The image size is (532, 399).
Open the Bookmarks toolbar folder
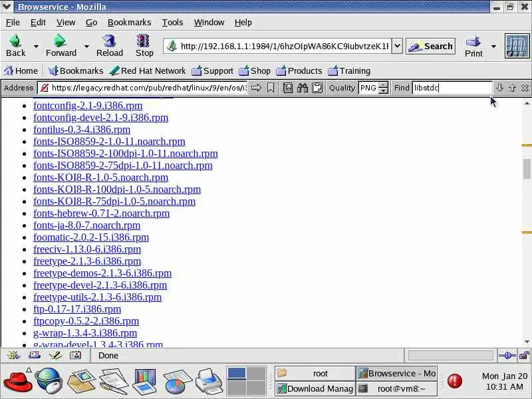[x=75, y=70]
